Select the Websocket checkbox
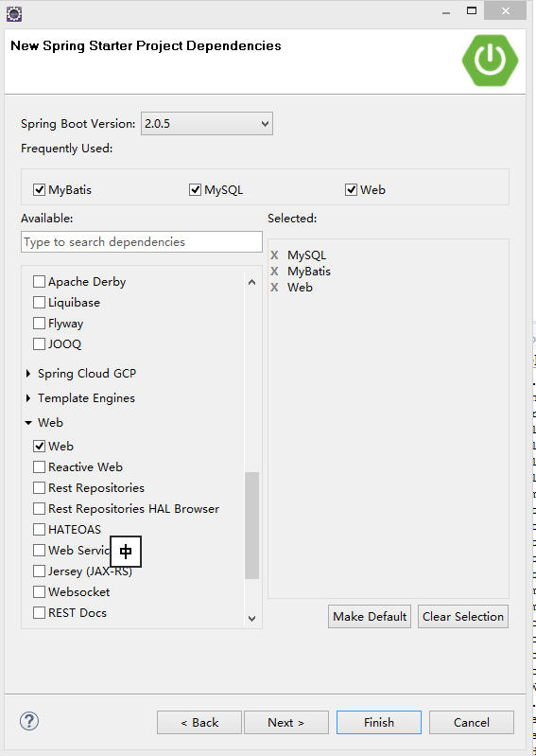The width and height of the screenshot is (536, 756). 39,592
